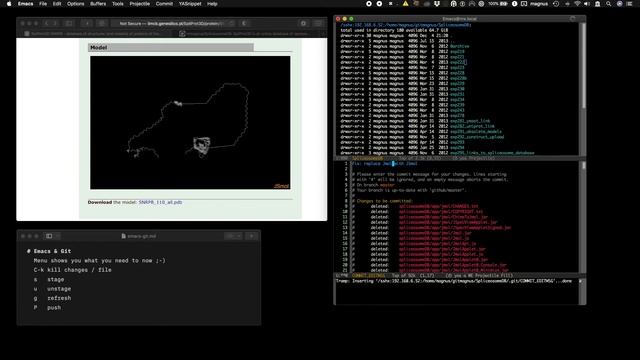Open the exp292_construct_upload directory
Viewport: 640px width, 360px height.
[477, 137]
